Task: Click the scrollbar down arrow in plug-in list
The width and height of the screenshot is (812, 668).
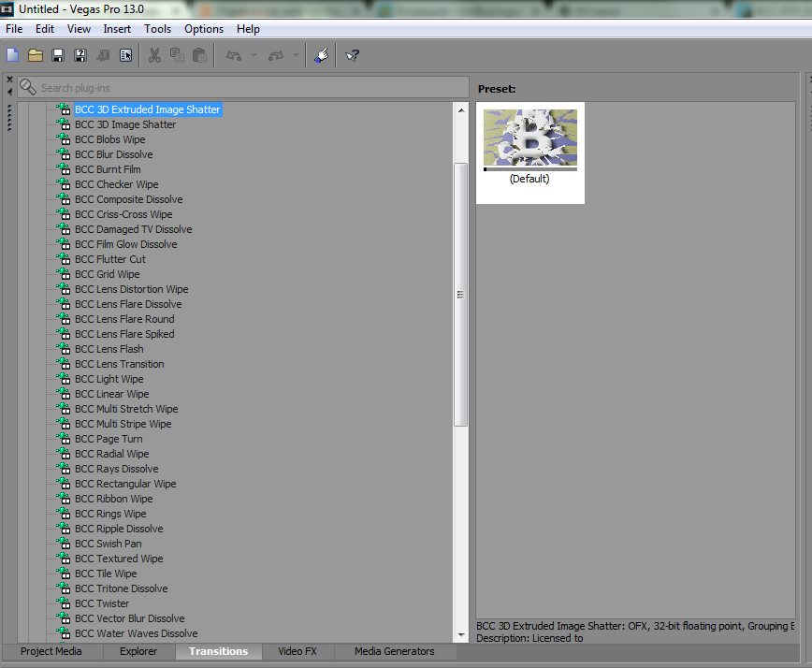Action: pos(461,635)
